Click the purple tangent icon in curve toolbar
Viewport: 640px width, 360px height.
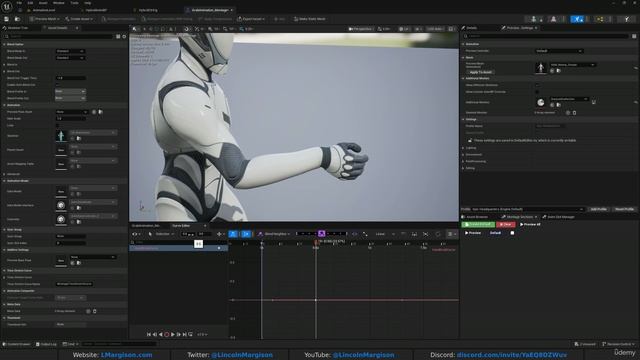[322, 233]
